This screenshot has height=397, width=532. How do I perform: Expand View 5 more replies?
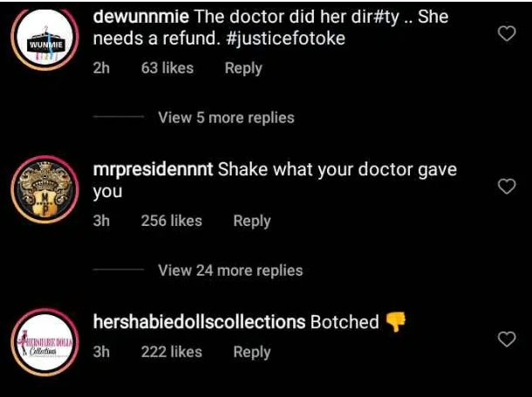(226, 118)
